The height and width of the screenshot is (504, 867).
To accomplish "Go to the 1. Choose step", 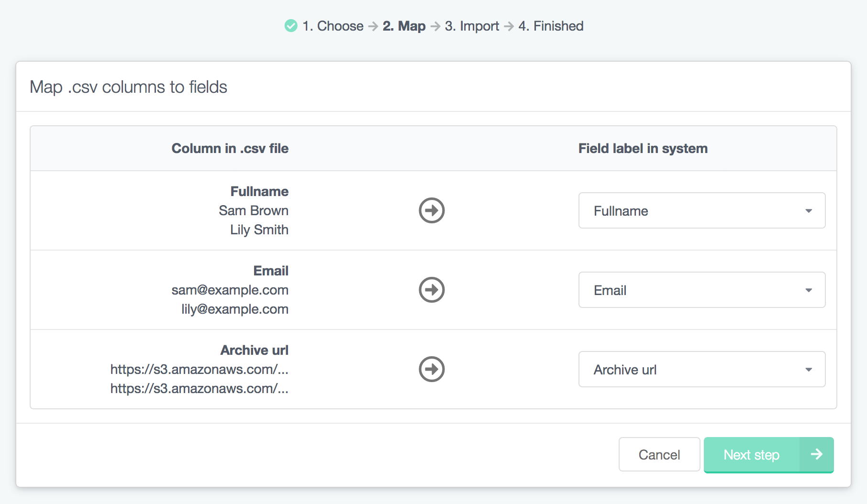I will (333, 26).
